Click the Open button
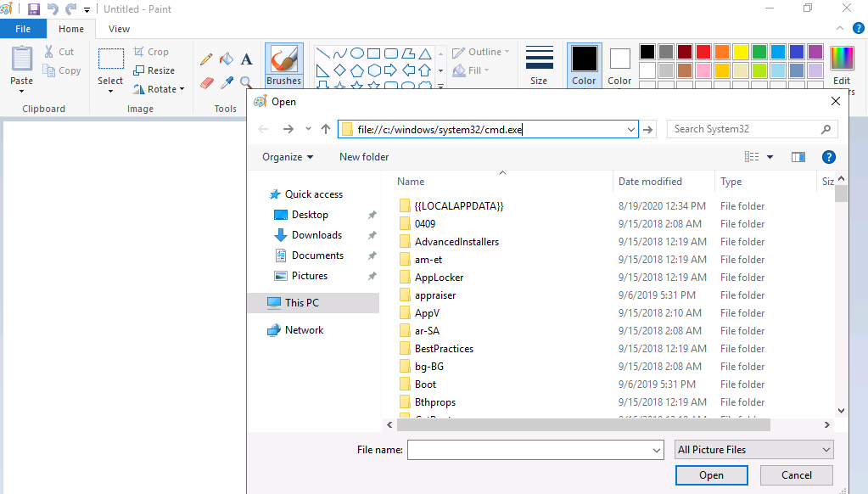 (x=711, y=475)
